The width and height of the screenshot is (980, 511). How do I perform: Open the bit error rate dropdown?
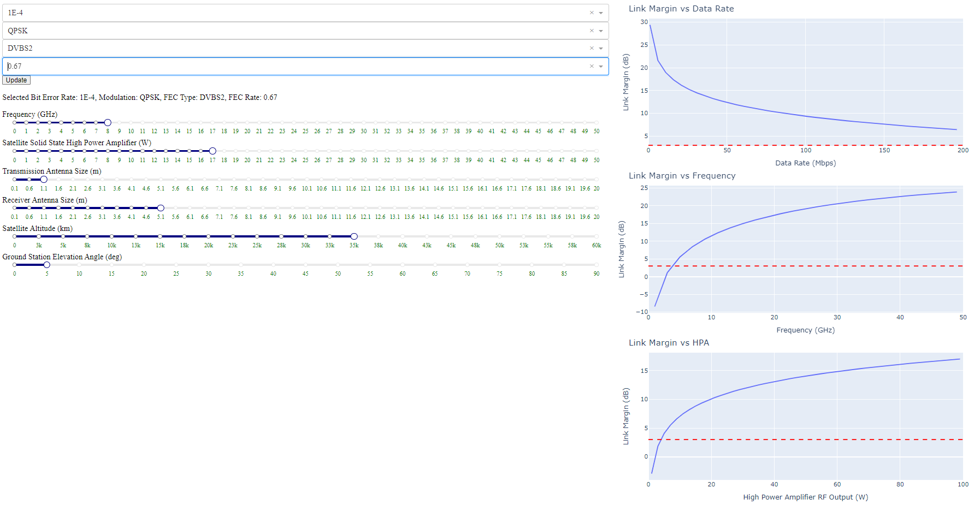point(601,13)
